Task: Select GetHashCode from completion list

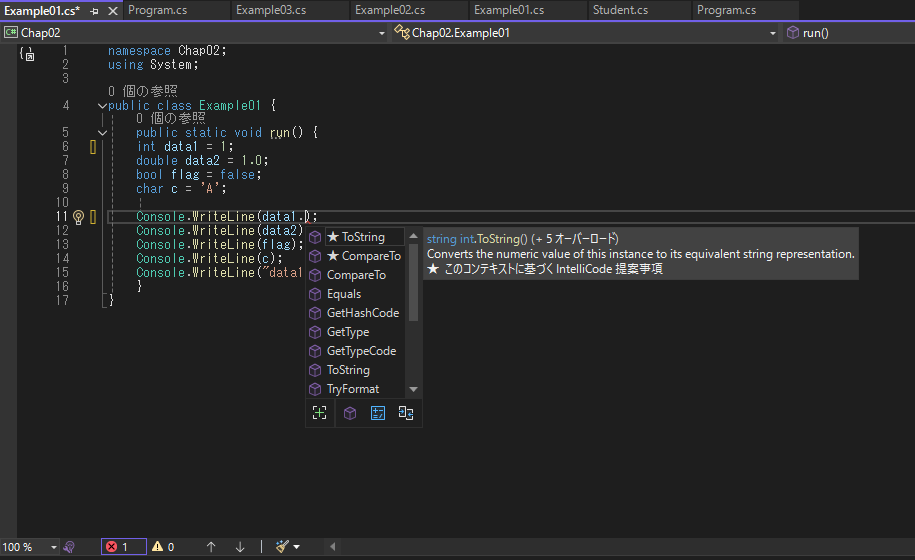Action: (x=355, y=313)
